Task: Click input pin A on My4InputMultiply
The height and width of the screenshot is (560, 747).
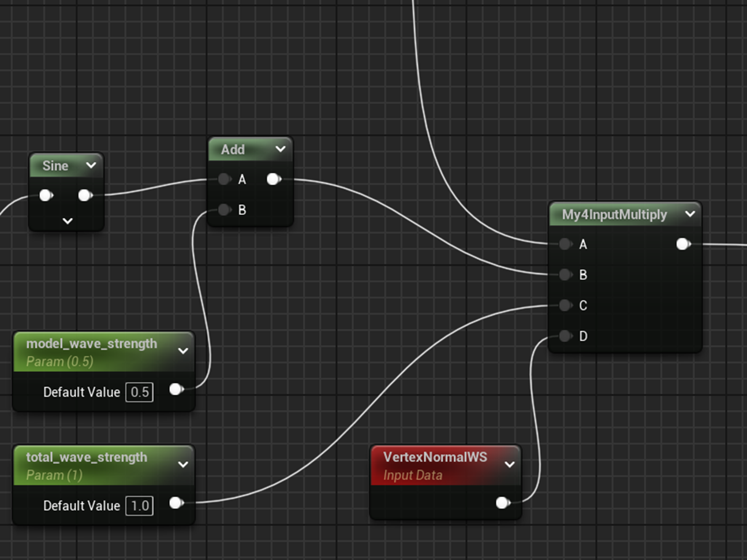Action: pyautogui.click(x=565, y=244)
